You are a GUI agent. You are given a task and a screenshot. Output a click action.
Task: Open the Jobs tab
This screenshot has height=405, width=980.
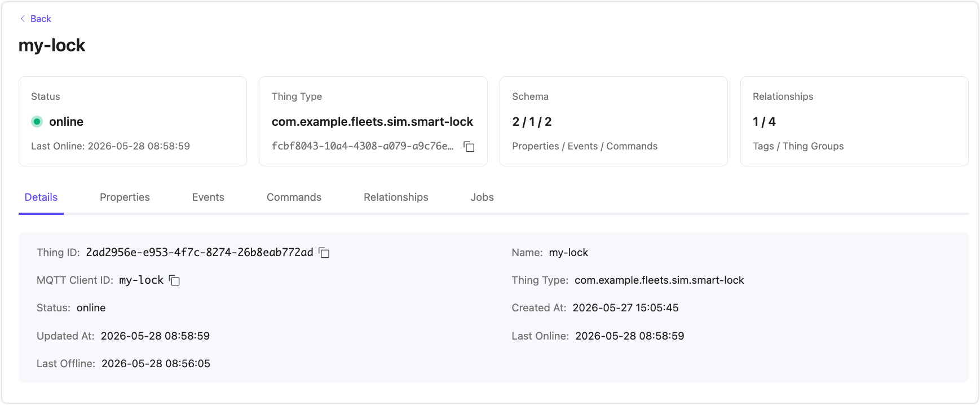pyautogui.click(x=482, y=197)
